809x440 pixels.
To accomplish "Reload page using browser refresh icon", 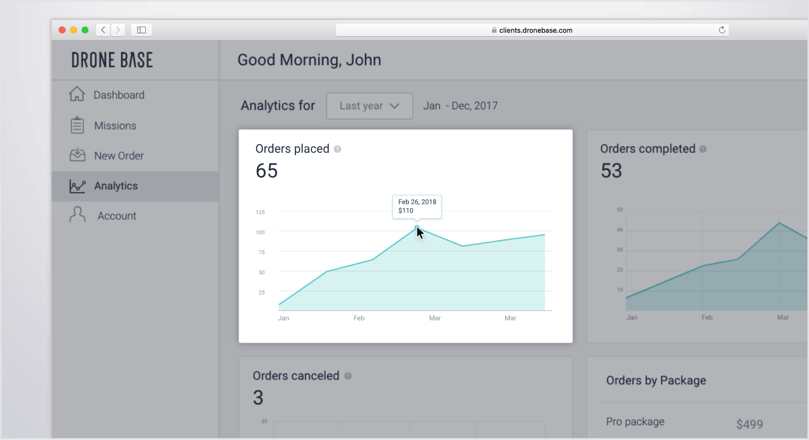I will pyautogui.click(x=722, y=30).
